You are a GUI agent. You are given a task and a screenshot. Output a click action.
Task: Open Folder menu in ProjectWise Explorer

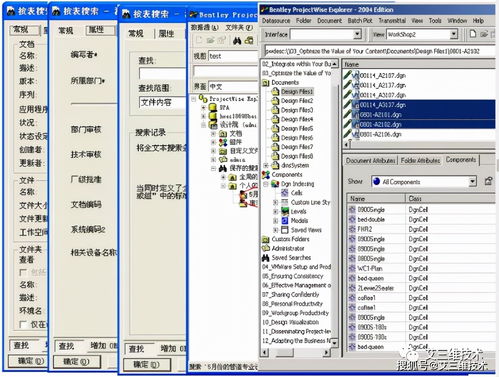[303, 21]
